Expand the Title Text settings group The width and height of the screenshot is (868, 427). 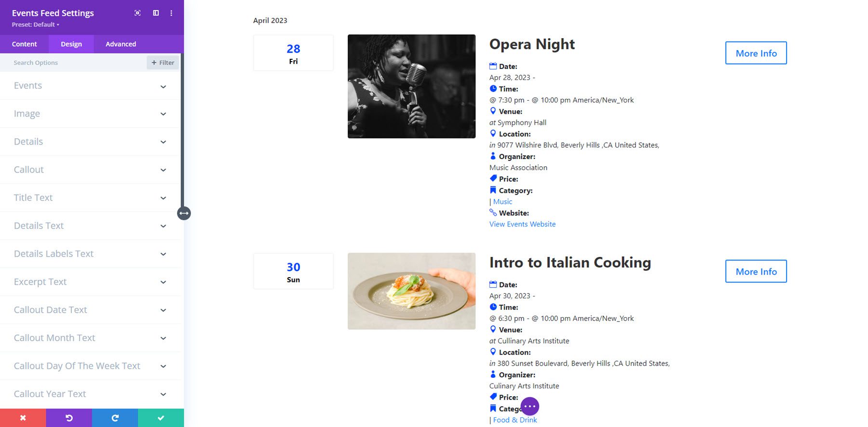[90, 198]
